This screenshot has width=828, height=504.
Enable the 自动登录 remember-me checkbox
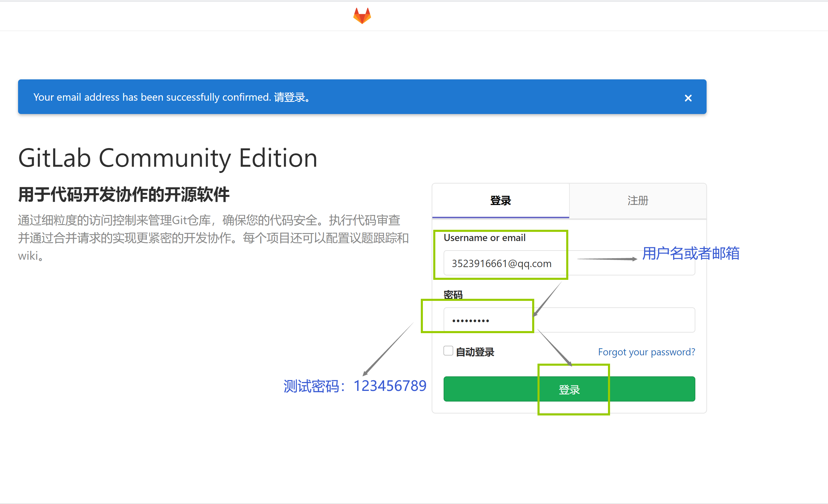coord(448,350)
